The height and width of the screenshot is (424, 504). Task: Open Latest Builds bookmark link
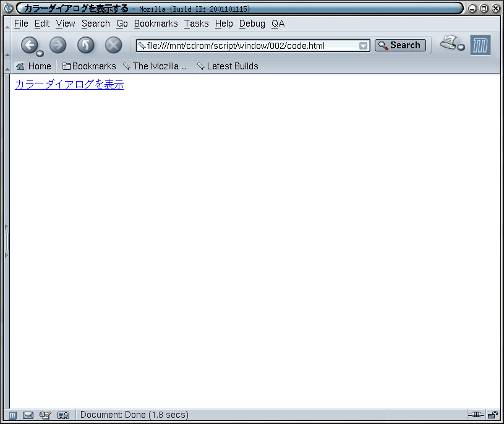(x=228, y=66)
